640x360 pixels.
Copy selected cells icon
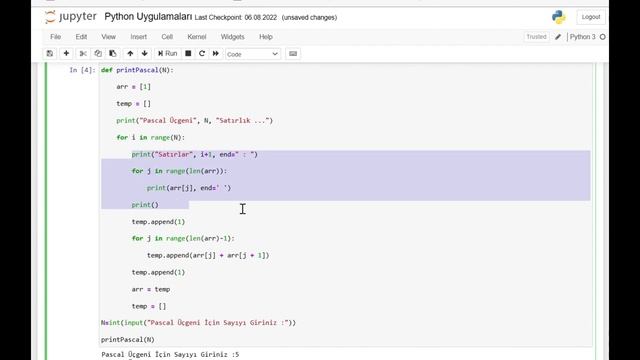coord(98,53)
